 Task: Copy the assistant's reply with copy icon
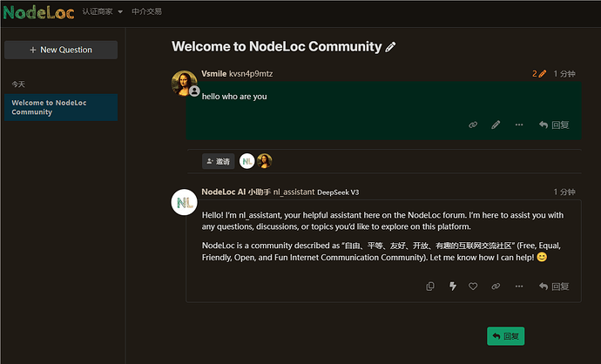point(430,286)
